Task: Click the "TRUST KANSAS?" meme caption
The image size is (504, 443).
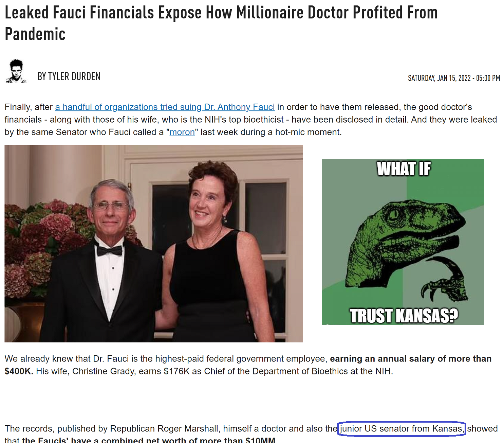Action: tap(404, 316)
